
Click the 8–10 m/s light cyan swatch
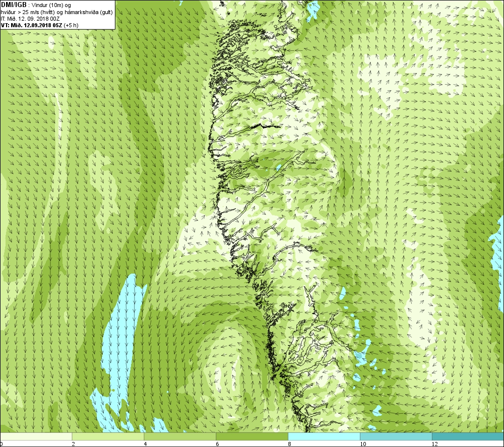click(x=324, y=436)
